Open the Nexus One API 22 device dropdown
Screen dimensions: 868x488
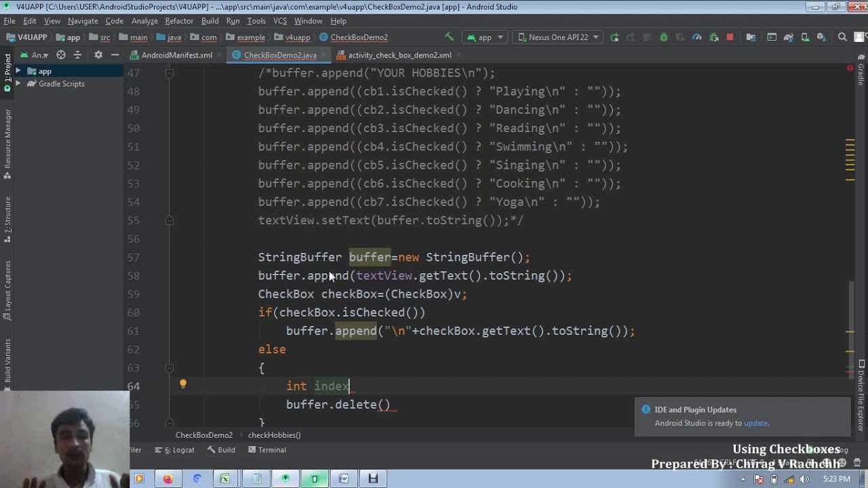click(x=559, y=37)
